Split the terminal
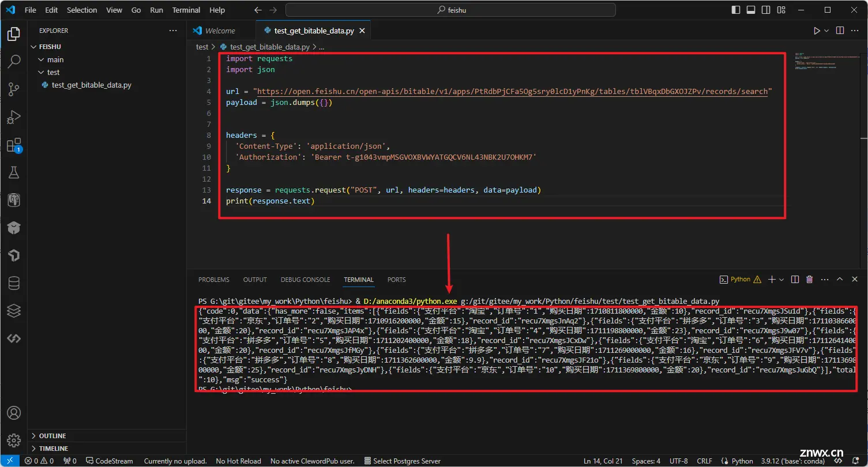Image resolution: width=868 pixels, height=467 pixels. [795, 279]
